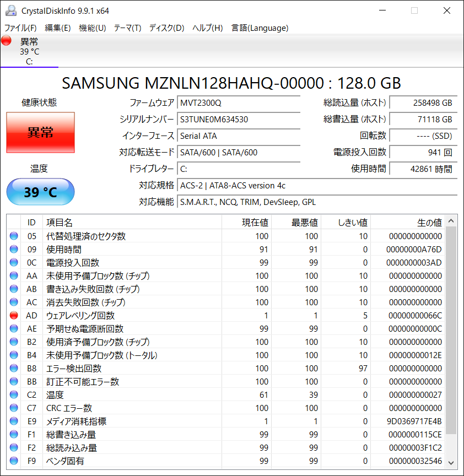Click the blue status icon for attribute C7
The width and height of the screenshot is (464, 476).
tap(14, 407)
